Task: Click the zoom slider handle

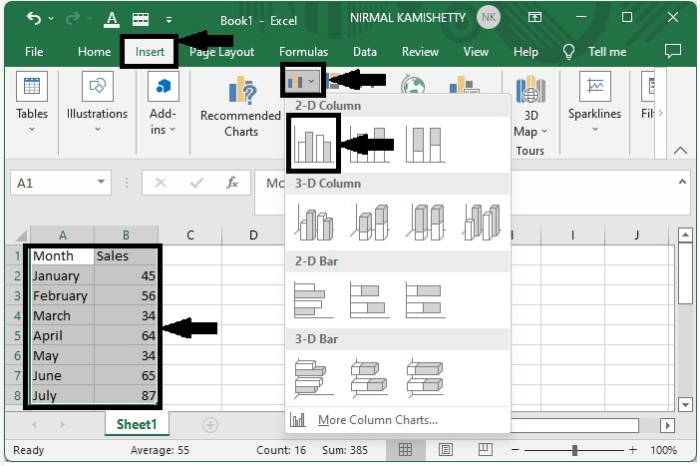Action: (x=575, y=450)
